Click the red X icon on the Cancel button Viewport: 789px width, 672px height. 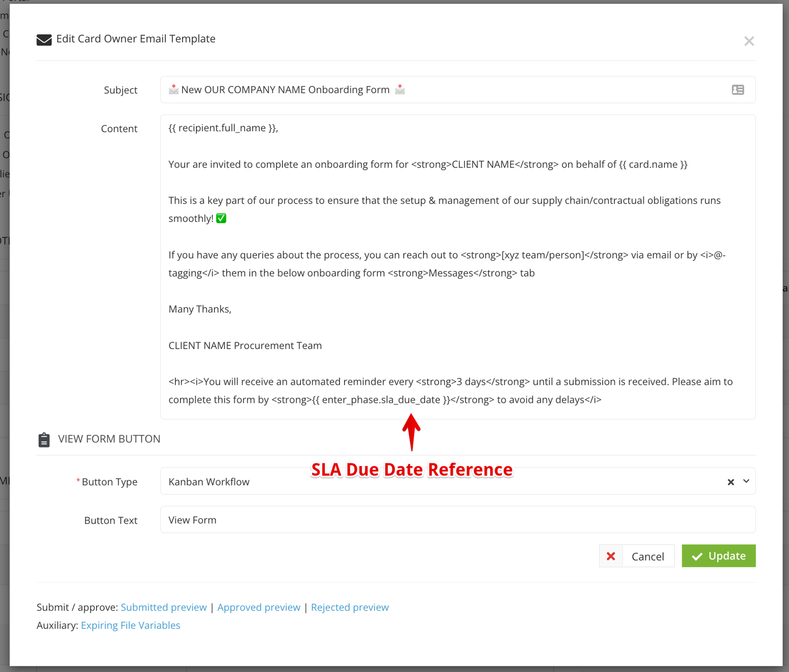(x=611, y=556)
